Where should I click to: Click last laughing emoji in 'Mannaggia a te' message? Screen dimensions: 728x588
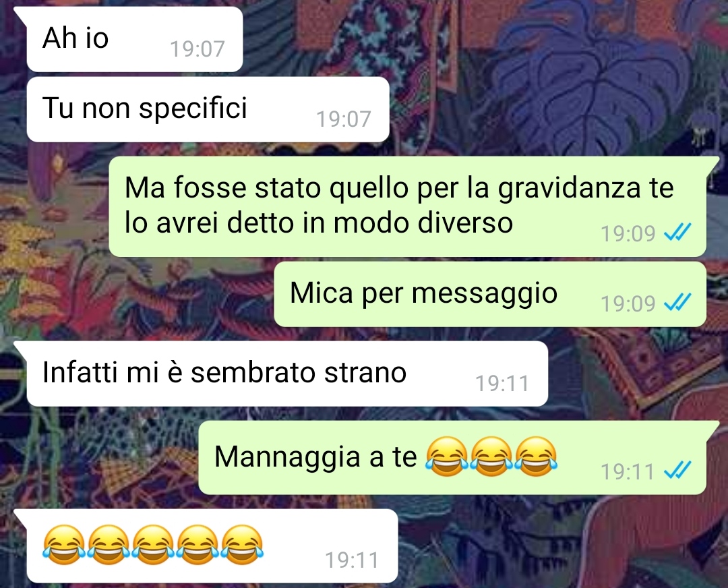[537, 456]
